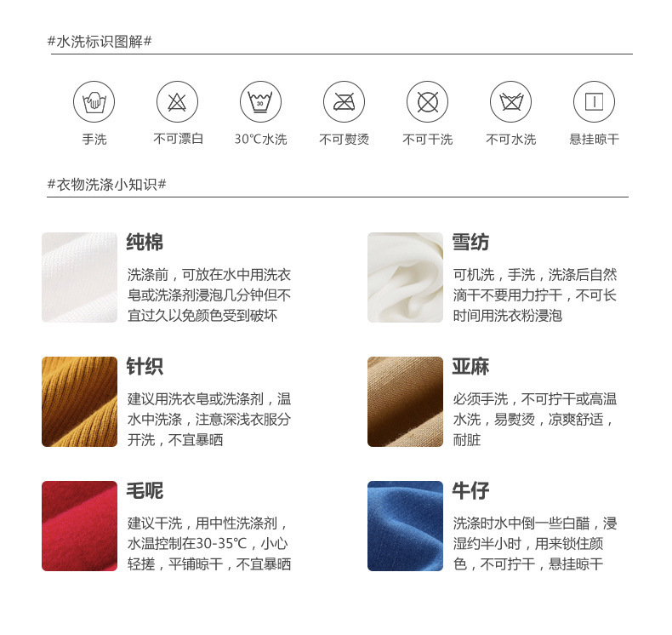The image size is (672, 635).
Task: Click the 不可熨烫 no ironing icon
Action: [344, 101]
